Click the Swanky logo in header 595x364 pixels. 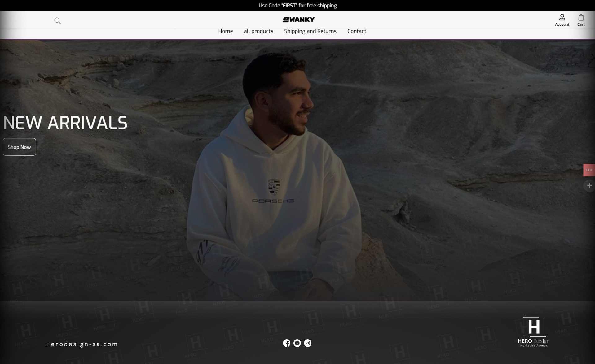click(x=298, y=20)
